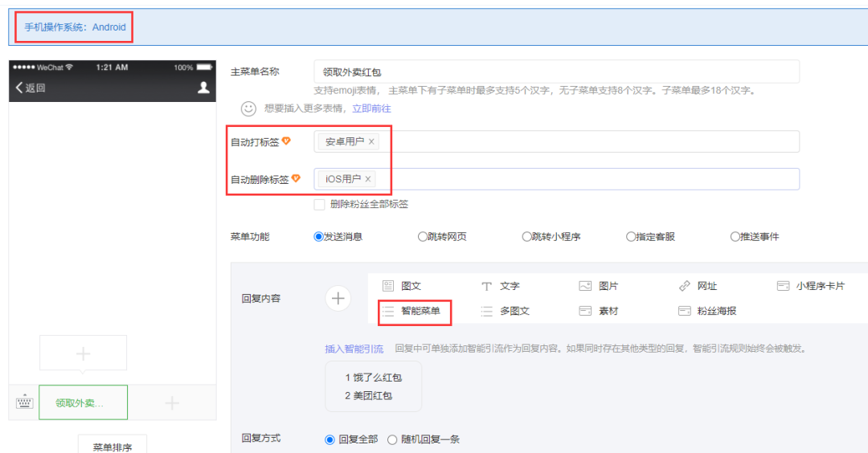This screenshot has height=453, width=868.
Task: Select the 随机回复一条 radio option
Action: [392, 439]
